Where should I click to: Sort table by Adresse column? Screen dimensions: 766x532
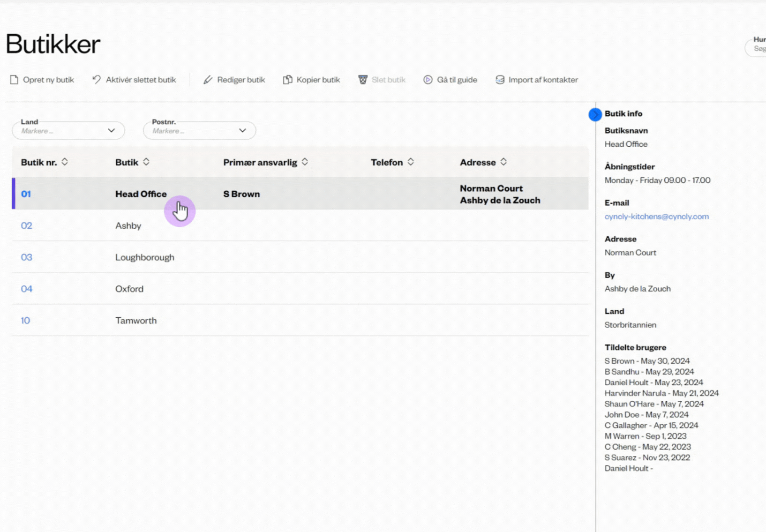[x=503, y=162]
